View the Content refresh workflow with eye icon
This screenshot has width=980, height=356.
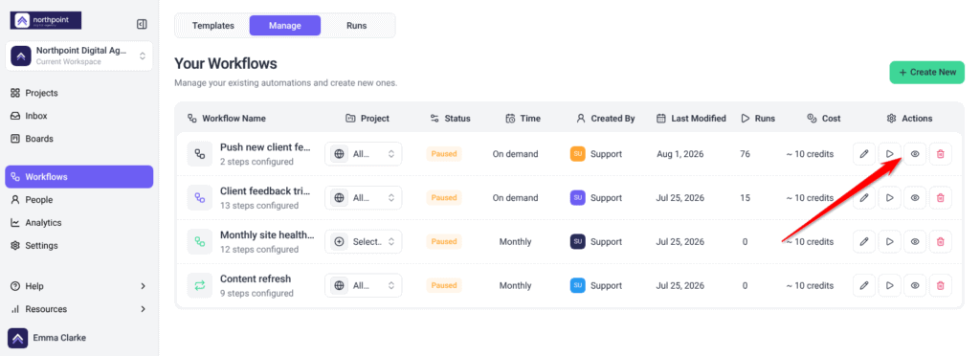point(915,285)
